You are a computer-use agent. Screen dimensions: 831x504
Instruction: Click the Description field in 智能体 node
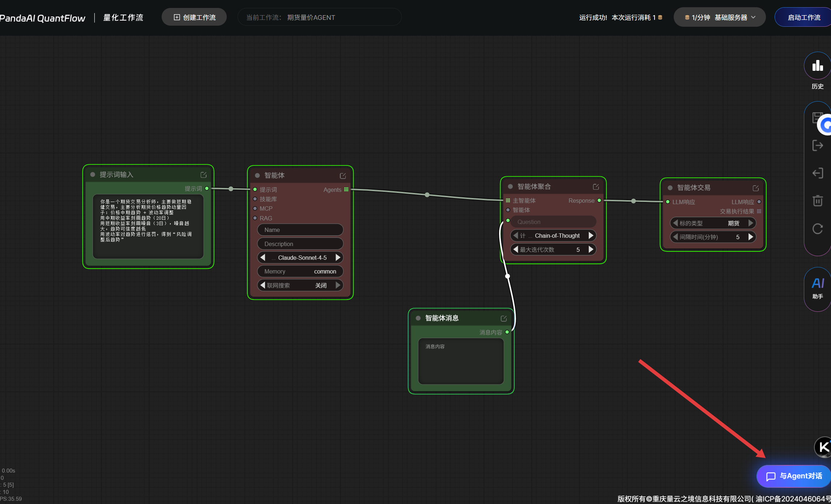[300, 244]
